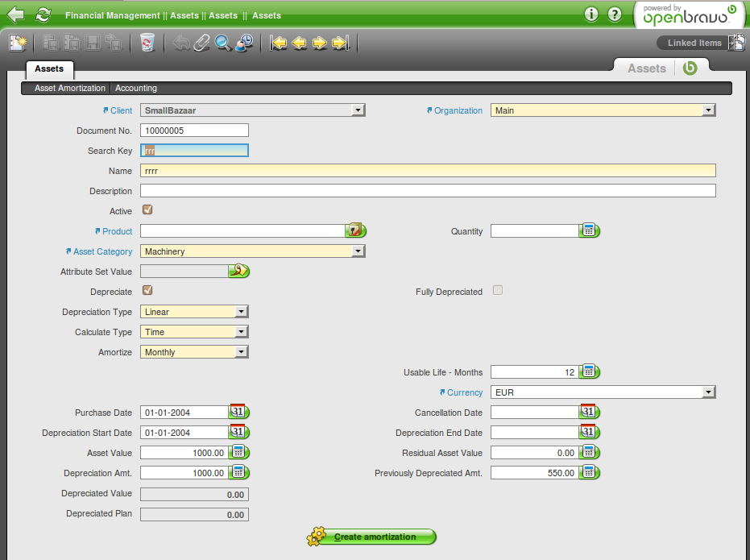Screen dimensions: 750x560
Task: Open the Asset Value calculator icon
Action: point(239,453)
